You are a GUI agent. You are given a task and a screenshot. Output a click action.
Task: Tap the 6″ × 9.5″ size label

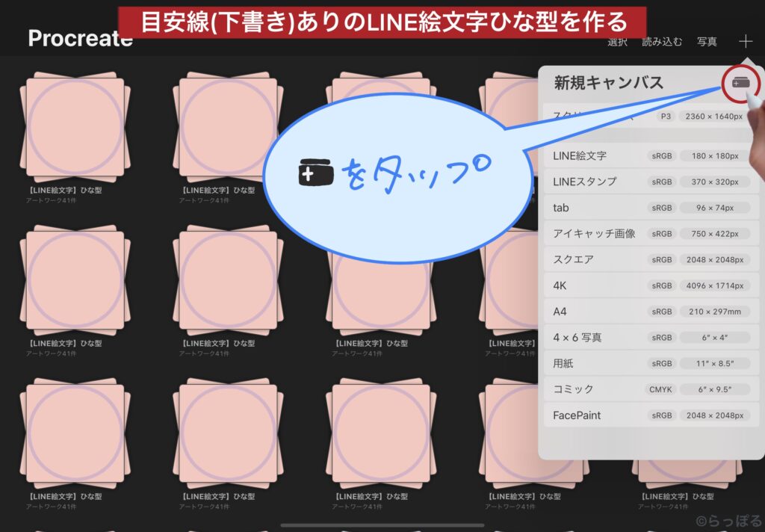point(715,389)
